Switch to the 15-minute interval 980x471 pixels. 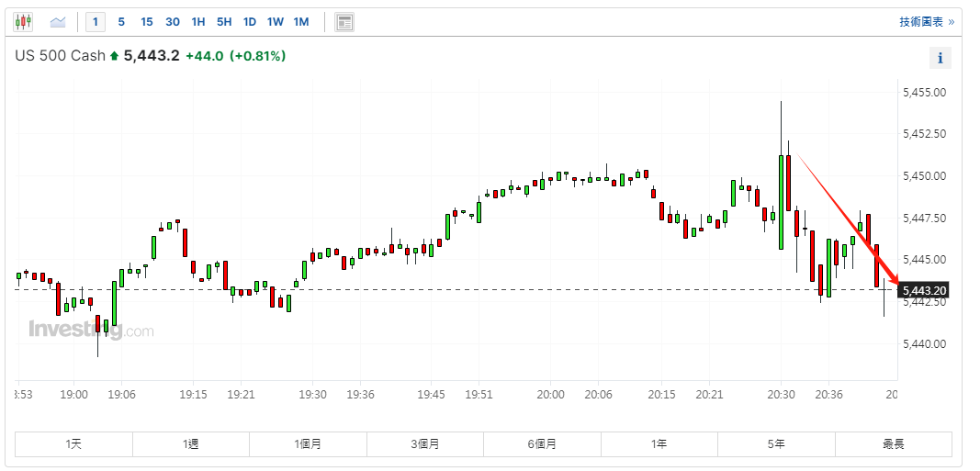(x=147, y=21)
